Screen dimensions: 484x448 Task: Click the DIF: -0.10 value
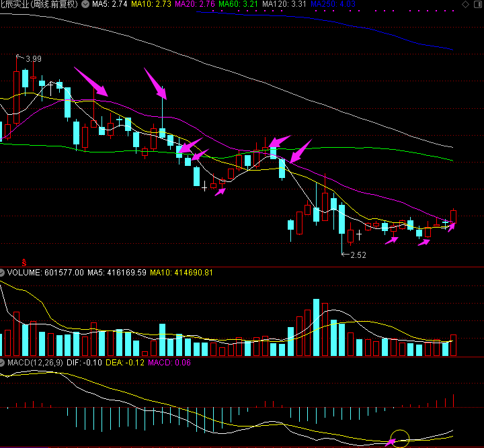[x=84, y=363]
